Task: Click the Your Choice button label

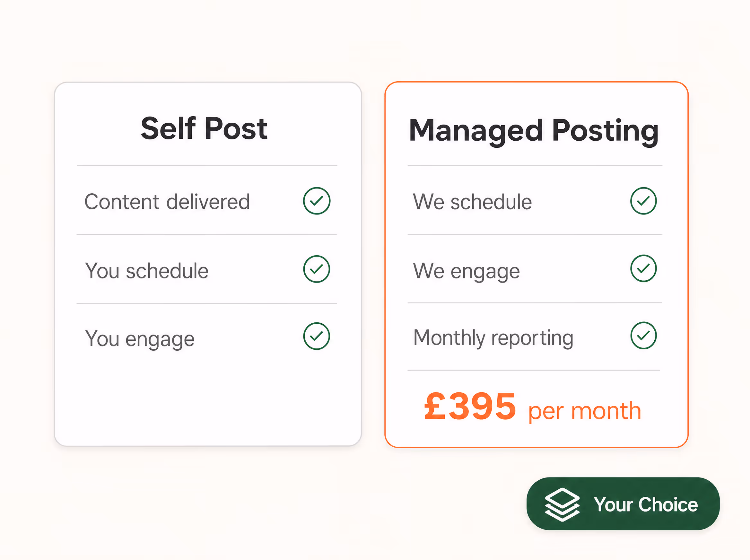Action: click(646, 504)
